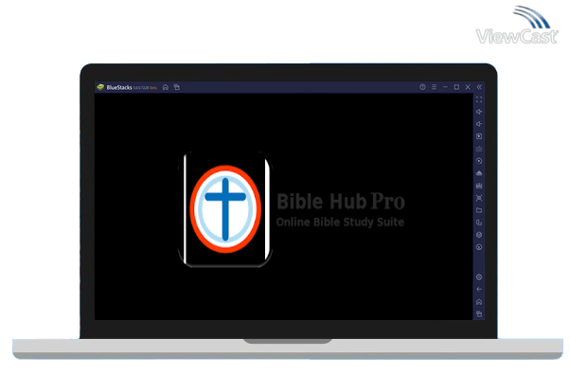Go to Android home via sidebar icon
The height and width of the screenshot is (392, 570).
pyautogui.click(x=479, y=302)
